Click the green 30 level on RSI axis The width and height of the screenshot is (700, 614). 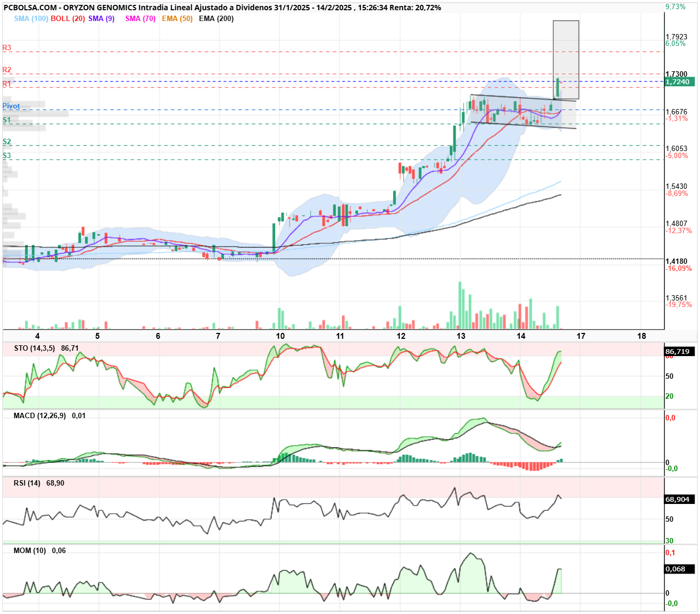[x=669, y=541]
